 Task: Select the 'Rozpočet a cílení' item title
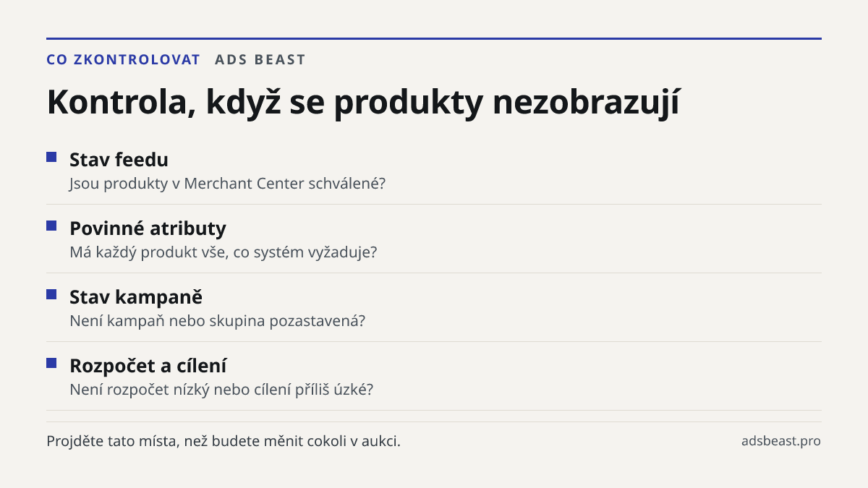pyautogui.click(x=148, y=366)
